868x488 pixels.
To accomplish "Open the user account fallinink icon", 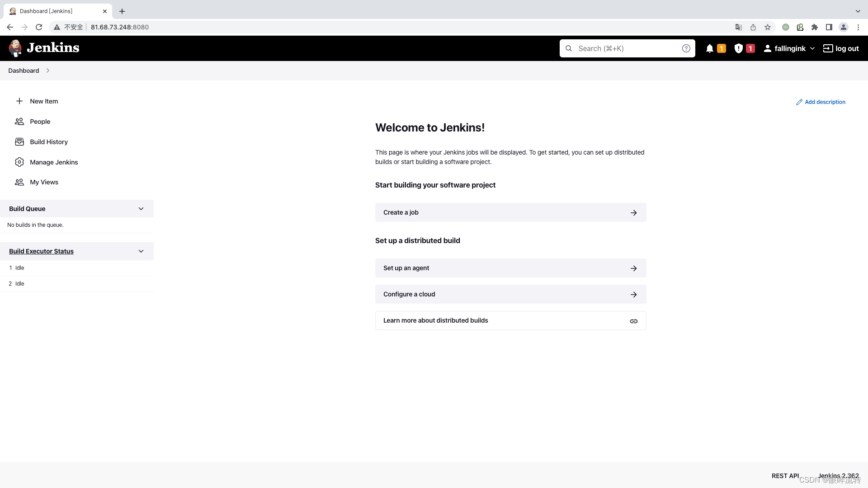I will tap(768, 48).
